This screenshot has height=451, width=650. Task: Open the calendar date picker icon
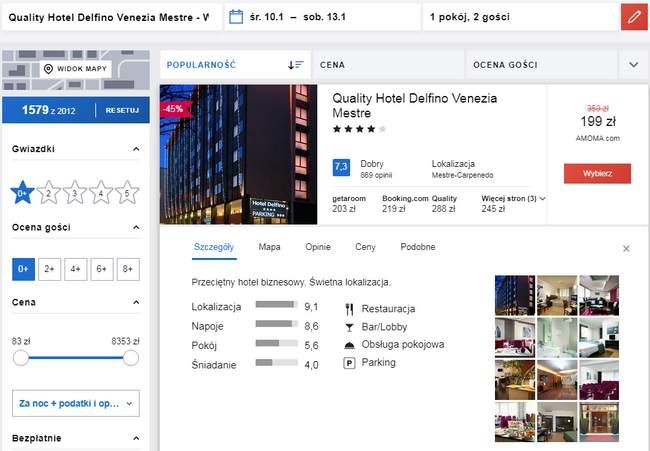coord(236,17)
